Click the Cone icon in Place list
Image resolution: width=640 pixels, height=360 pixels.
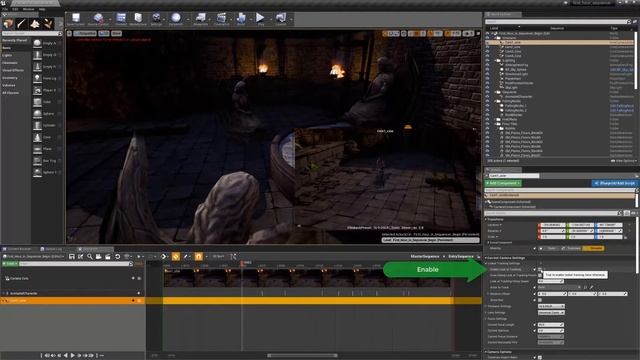[x=37, y=137]
